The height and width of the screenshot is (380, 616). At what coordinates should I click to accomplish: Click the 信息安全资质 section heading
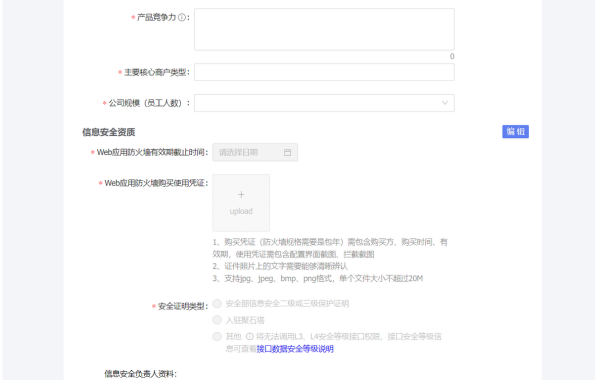pyautogui.click(x=108, y=132)
